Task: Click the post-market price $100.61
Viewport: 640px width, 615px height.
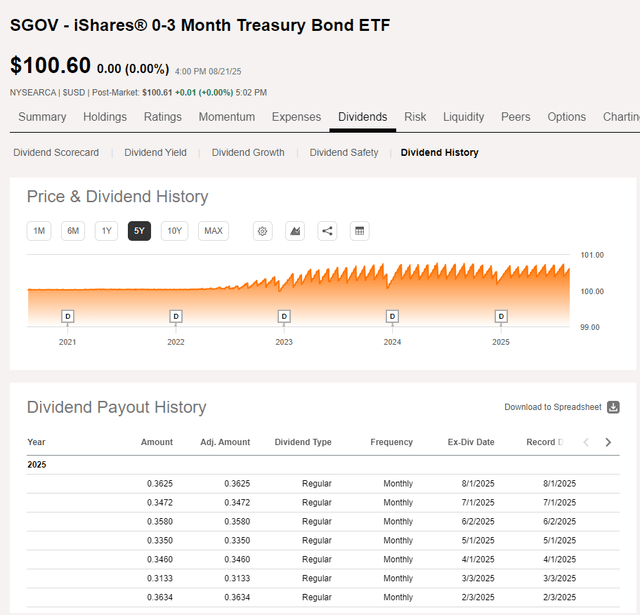Action: [x=157, y=93]
